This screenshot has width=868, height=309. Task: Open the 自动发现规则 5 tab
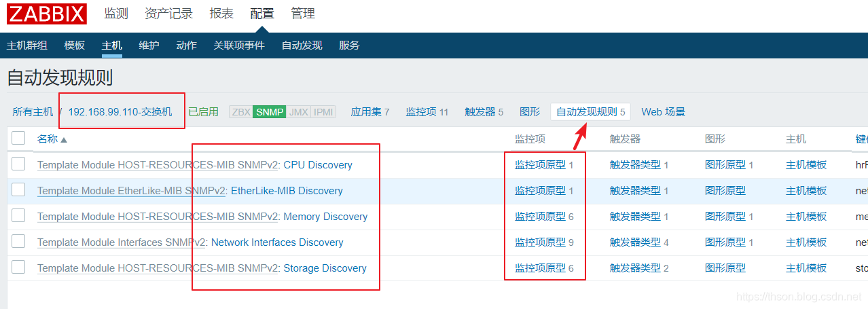point(591,112)
